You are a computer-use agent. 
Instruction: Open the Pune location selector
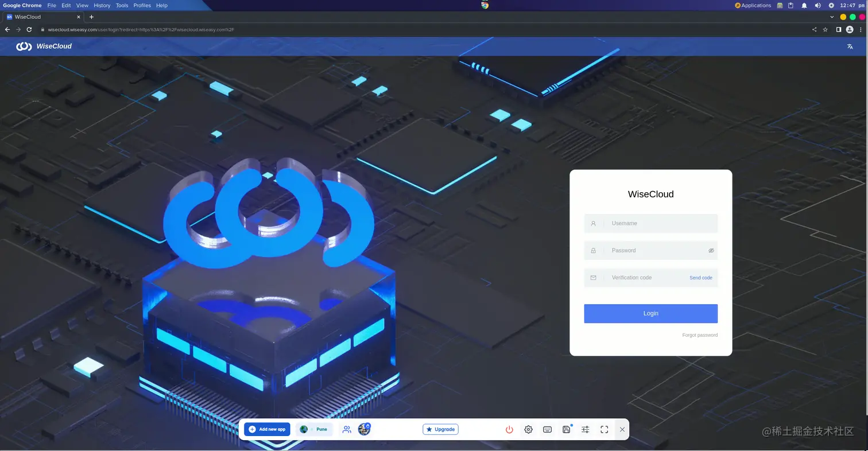coord(314,429)
